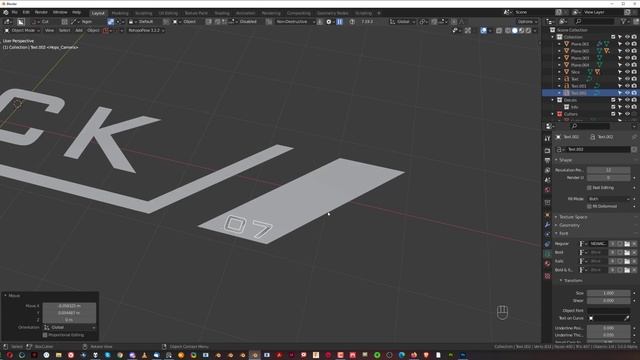Screen dimensions: 640x360
Task: Expand the Texture Space section
Action: coord(573,217)
